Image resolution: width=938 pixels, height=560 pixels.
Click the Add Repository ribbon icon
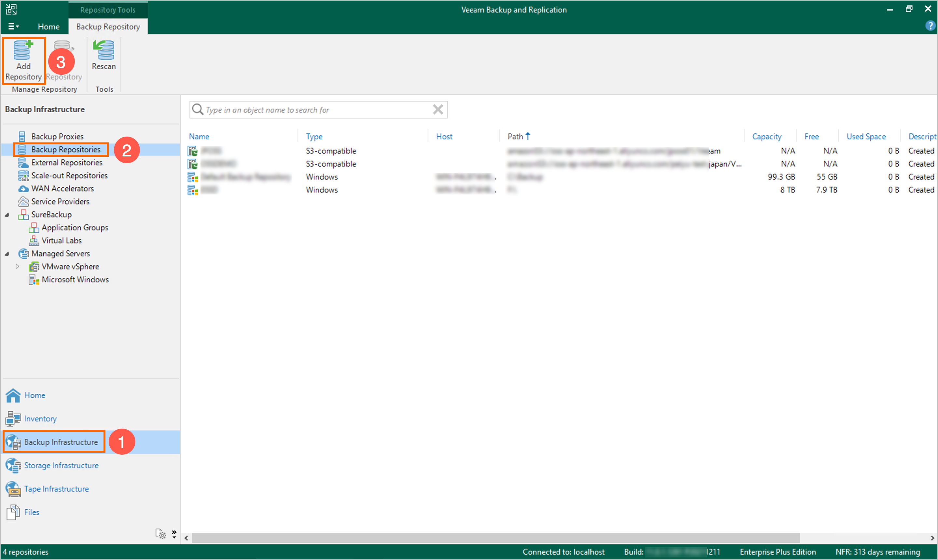23,50
